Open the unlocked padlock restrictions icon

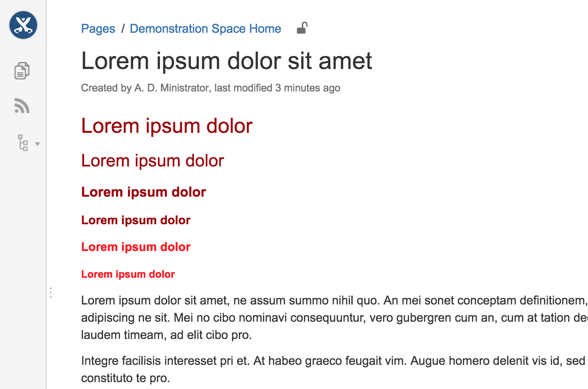coord(301,27)
